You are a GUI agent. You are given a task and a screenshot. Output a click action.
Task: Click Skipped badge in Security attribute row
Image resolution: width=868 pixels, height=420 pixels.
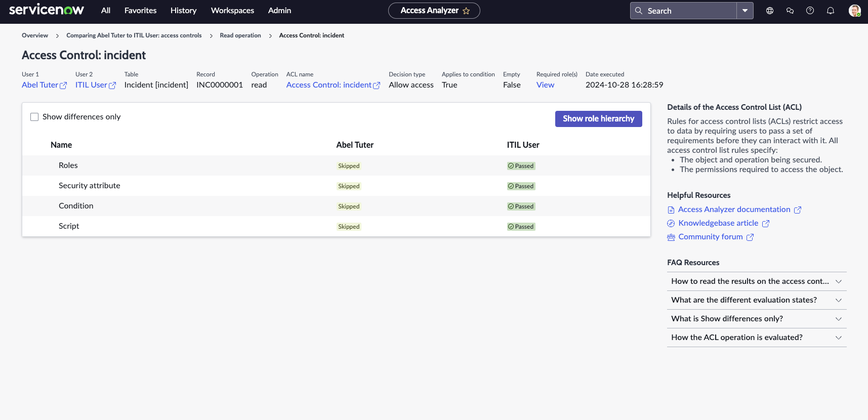coord(349,186)
